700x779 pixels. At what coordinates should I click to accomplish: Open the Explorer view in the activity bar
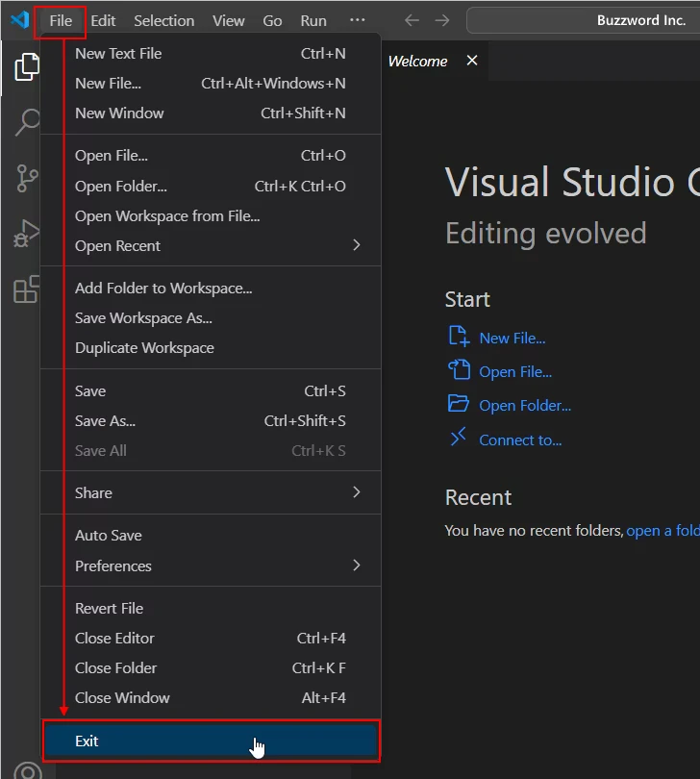[27, 66]
